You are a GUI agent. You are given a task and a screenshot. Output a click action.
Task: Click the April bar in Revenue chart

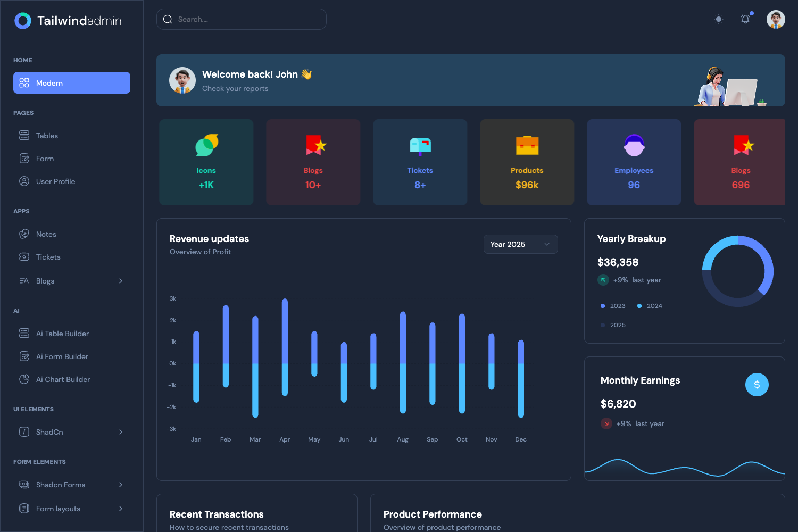point(285,347)
